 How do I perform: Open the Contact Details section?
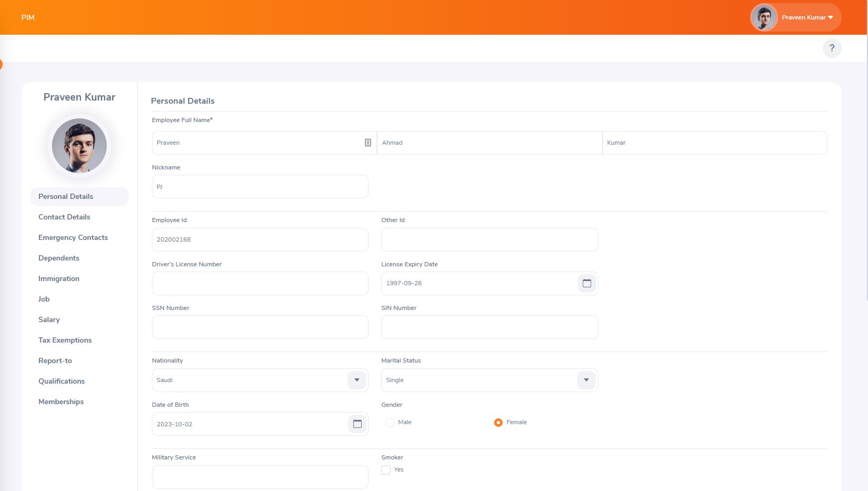[64, 217]
